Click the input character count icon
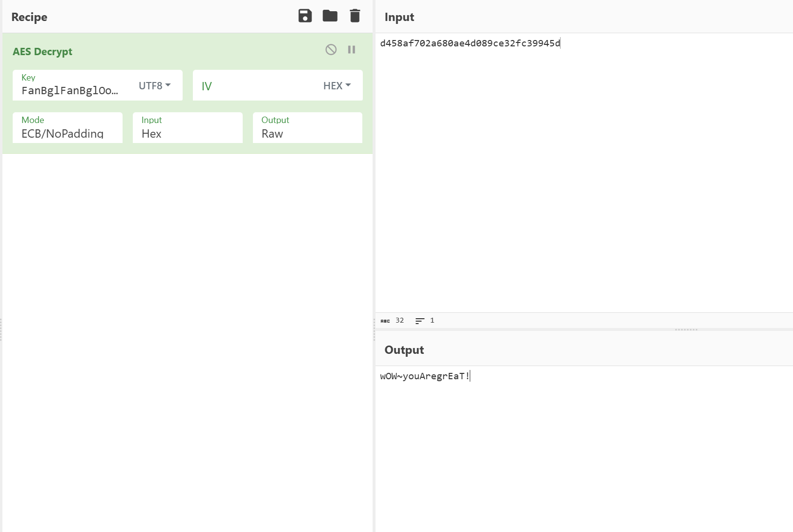Screen dimensions: 793x532 [x=385, y=321]
